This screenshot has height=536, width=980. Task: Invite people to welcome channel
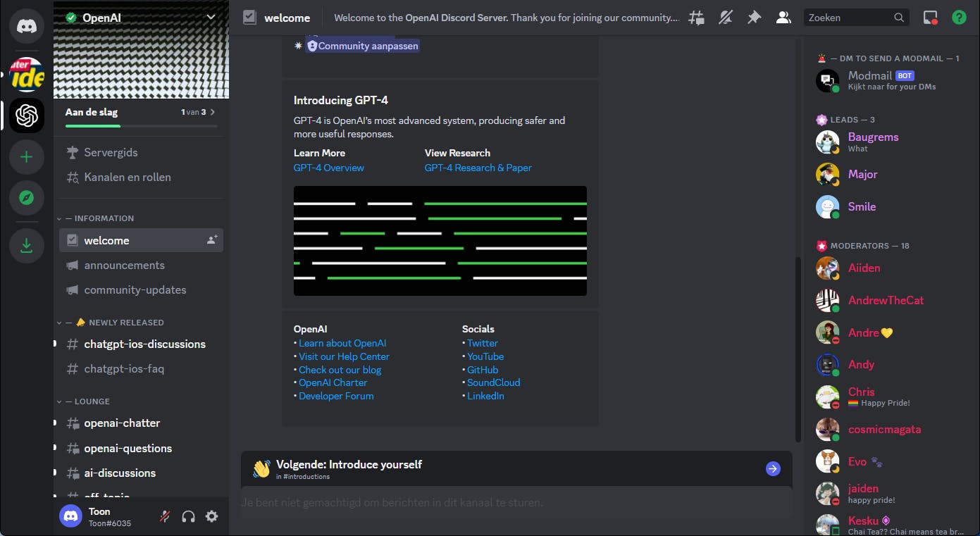[212, 240]
